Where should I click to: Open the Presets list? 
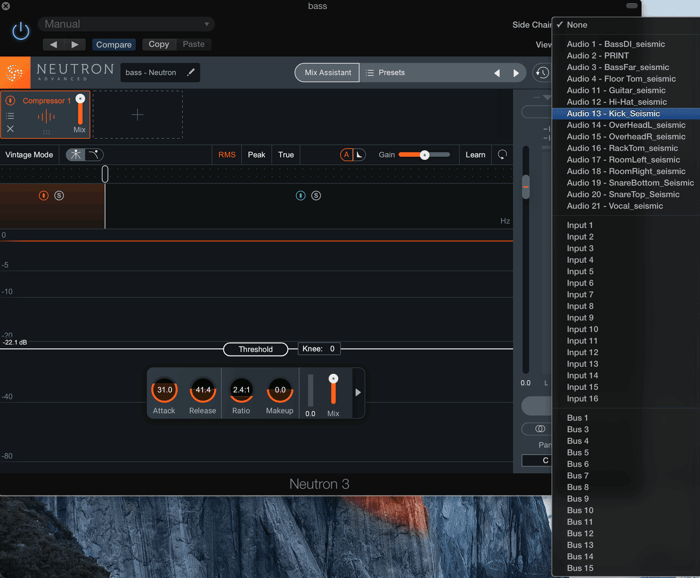tap(385, 72)
